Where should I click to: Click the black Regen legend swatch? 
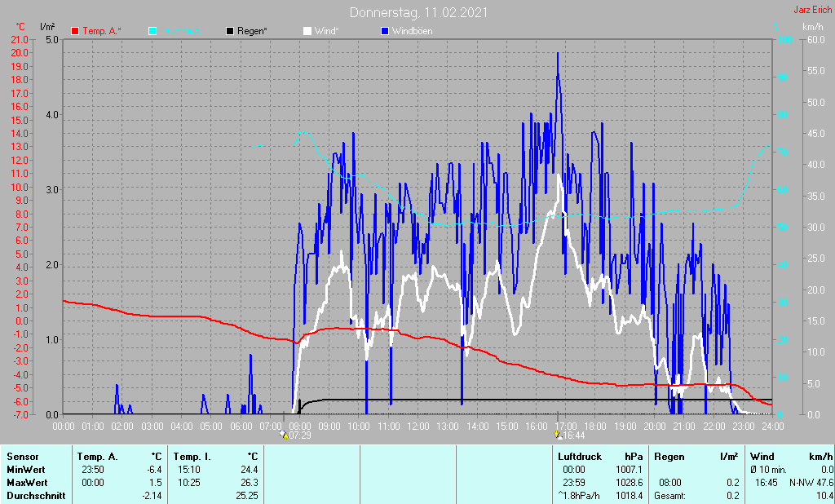tap(230, 31)
